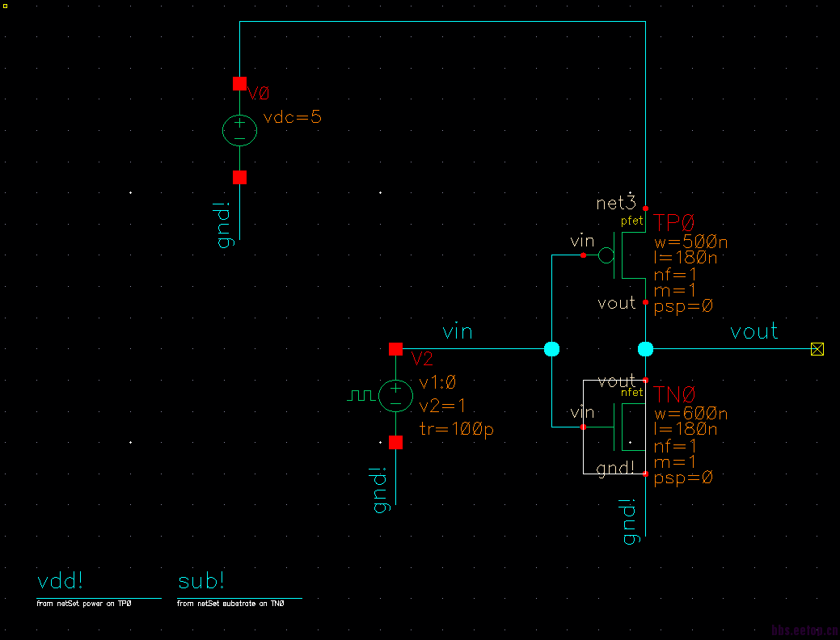Viewport: 840px width, 640px height.
Task: Select the net3 label at pfet source
Action: (x=616, y=203)
